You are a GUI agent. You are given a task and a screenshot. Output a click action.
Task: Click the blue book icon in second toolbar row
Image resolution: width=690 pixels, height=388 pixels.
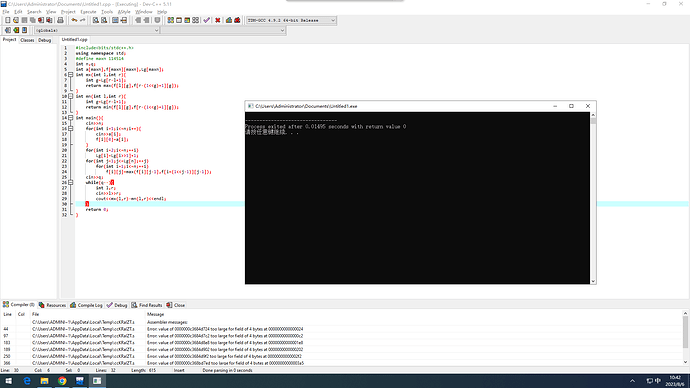[24, 30]
